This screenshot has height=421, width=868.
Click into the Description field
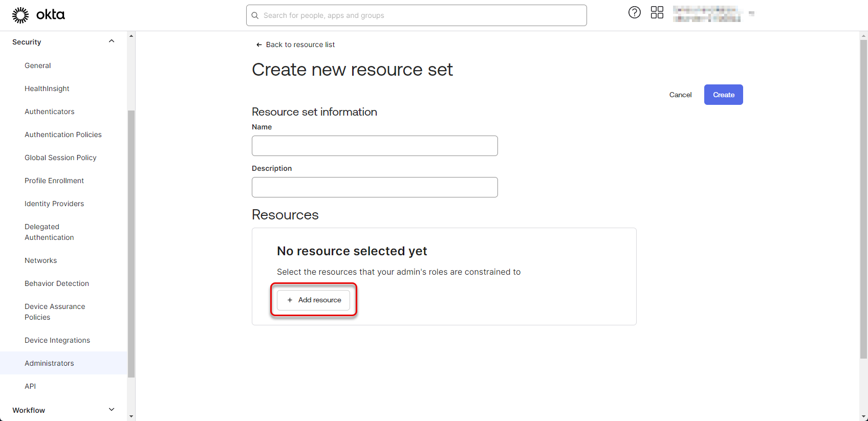click(375, 187)
